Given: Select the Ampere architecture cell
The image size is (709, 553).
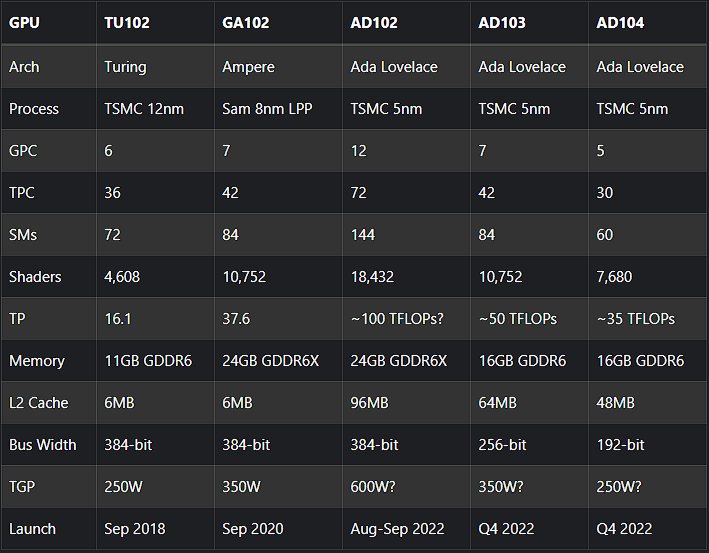Looking at the screenshot, I should (249, 67).
